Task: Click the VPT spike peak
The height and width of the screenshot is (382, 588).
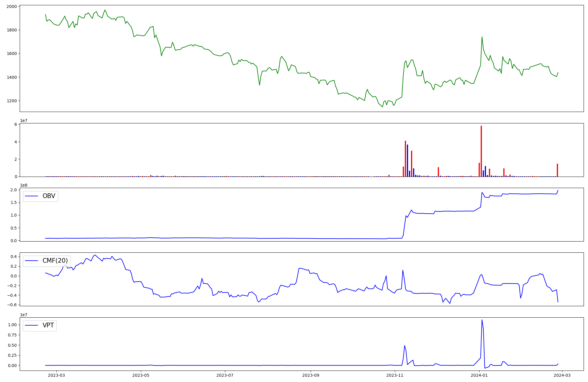Action: (x=482, y=320)
